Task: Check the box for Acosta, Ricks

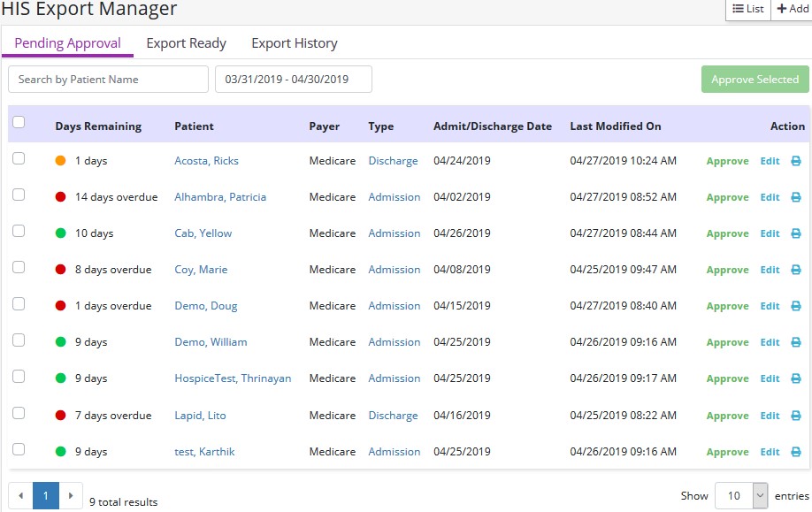Action: click(x=19, y=159)
